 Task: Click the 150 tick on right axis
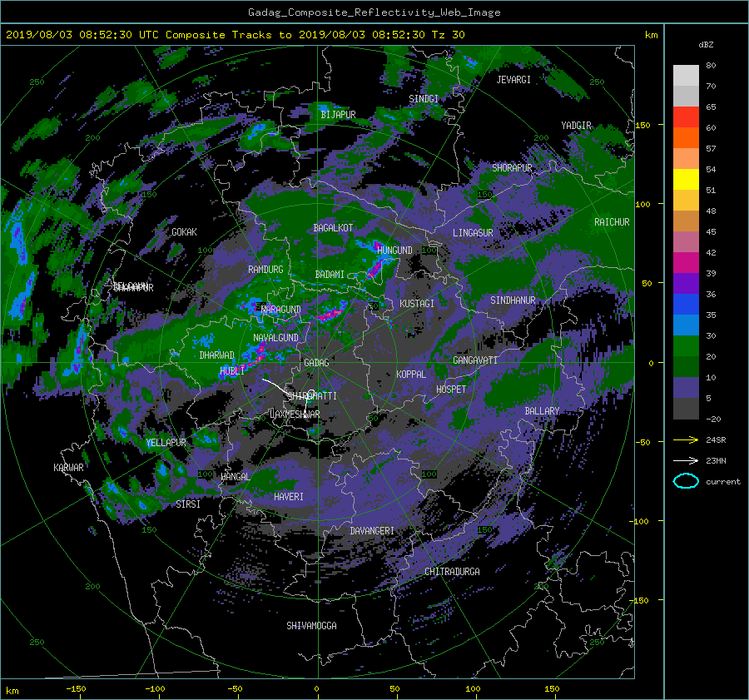(642, 125)
